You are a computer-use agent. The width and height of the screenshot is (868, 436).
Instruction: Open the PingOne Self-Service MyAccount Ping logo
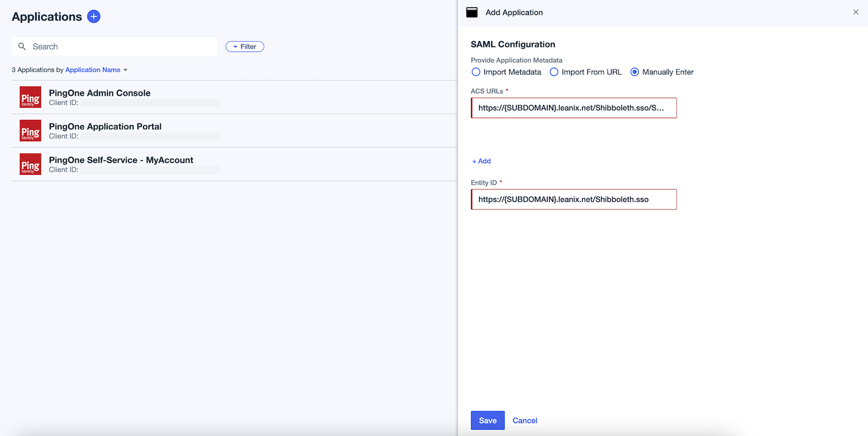(30, 164)
